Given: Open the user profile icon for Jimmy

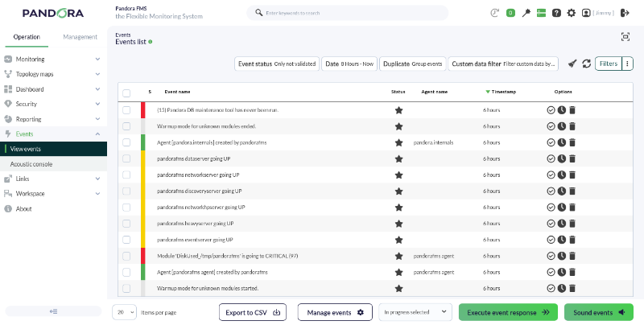Looking at the screenshot, I should [x=586, y=13].
